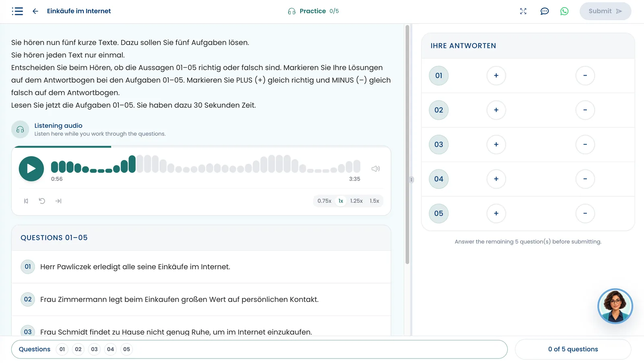Toggle fullscreen mode icon
The image size is (644, 363).
point(523,11)
